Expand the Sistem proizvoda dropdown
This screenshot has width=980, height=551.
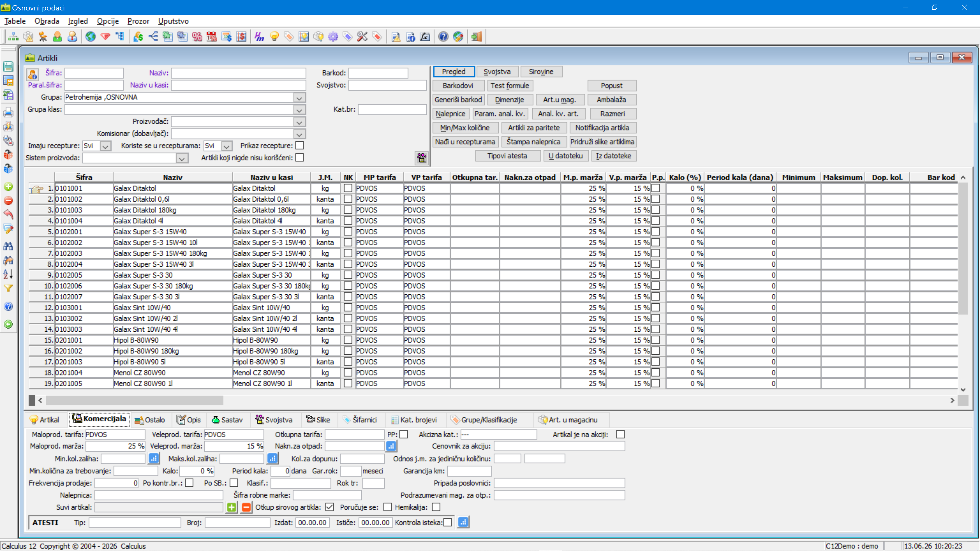coord(182,158)
